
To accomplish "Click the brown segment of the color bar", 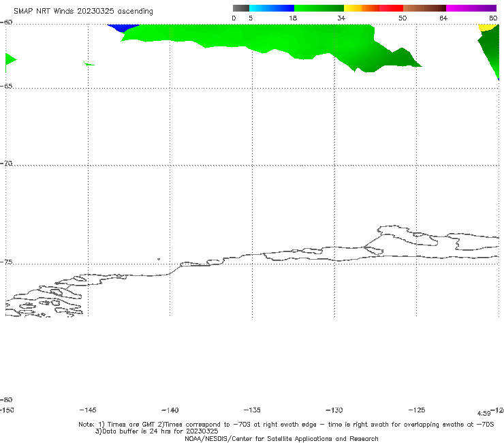I will point(424,8).
